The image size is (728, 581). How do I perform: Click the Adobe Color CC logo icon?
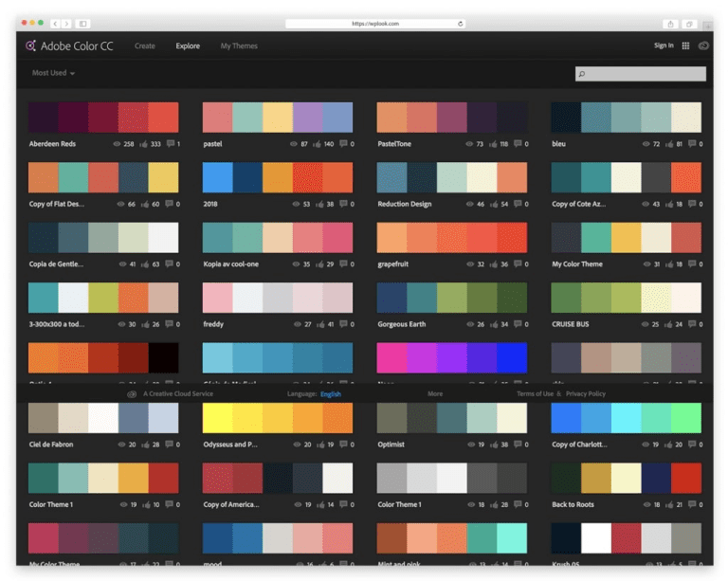tap(31, 45)
